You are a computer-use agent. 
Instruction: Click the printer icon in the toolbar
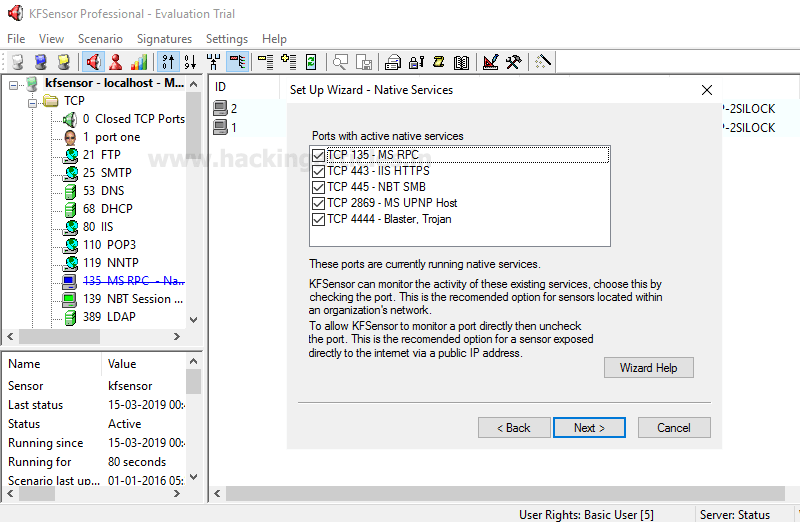point(393,62)
